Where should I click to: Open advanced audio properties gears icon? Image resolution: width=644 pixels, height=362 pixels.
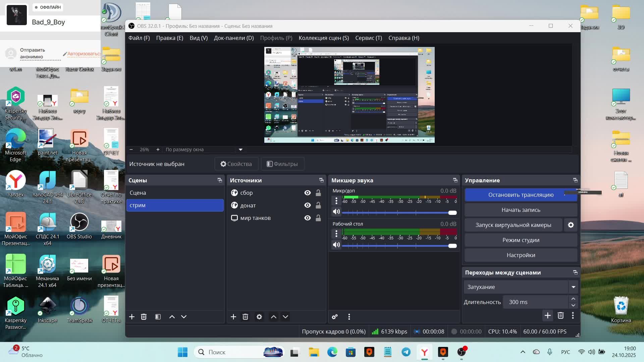(x=335, y=317)
